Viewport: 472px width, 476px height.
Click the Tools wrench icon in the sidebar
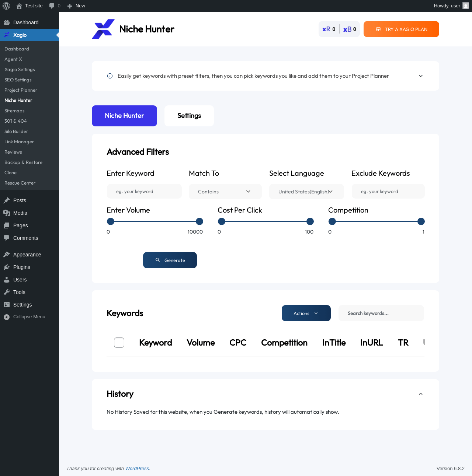[7, 292]
